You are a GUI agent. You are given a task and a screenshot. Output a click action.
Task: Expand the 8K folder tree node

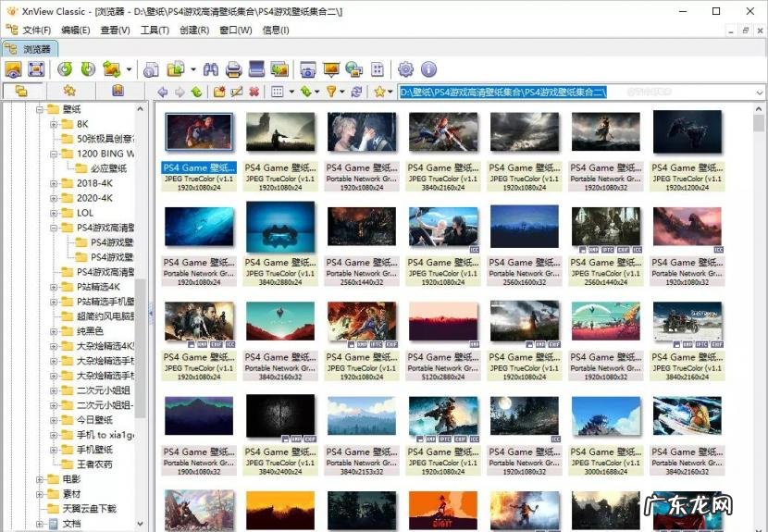54,124
